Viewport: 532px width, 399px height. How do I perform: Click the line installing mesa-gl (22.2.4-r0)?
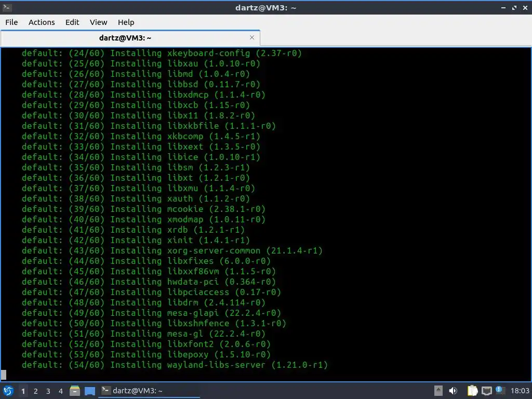pyautogui.click(x=143, y=334)
